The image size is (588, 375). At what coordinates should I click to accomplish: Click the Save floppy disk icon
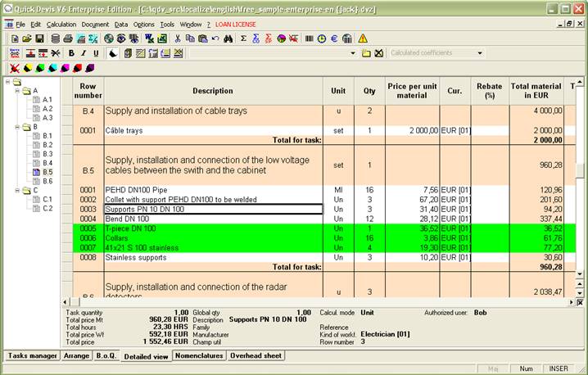click(x=39, y=38)
